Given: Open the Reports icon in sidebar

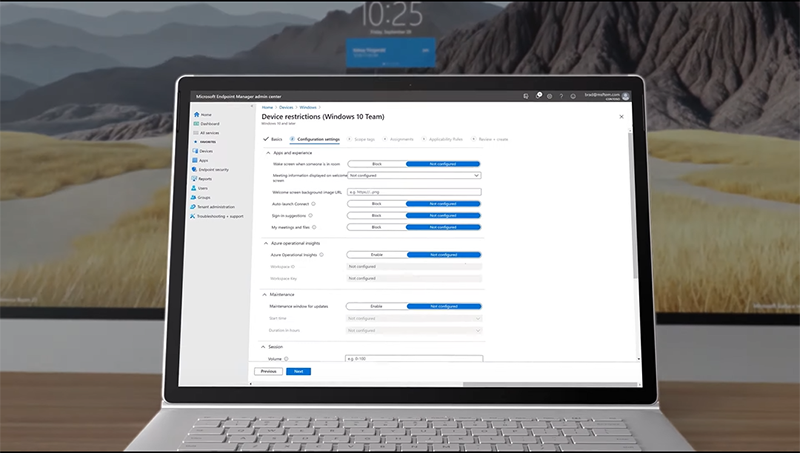Looking at the screenshot, I should point(194,179).
